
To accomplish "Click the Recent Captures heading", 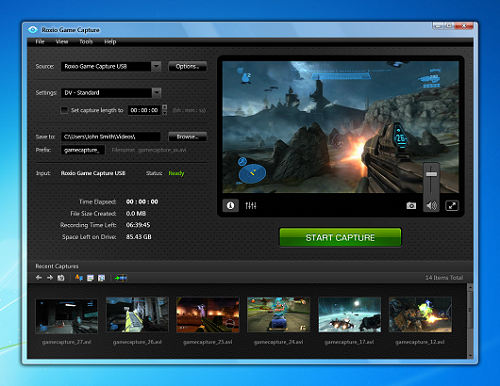I will point(57,266).
